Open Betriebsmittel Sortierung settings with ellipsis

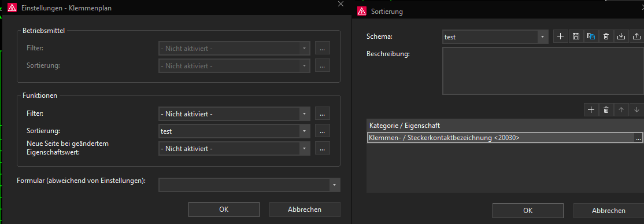pos(323,65)
